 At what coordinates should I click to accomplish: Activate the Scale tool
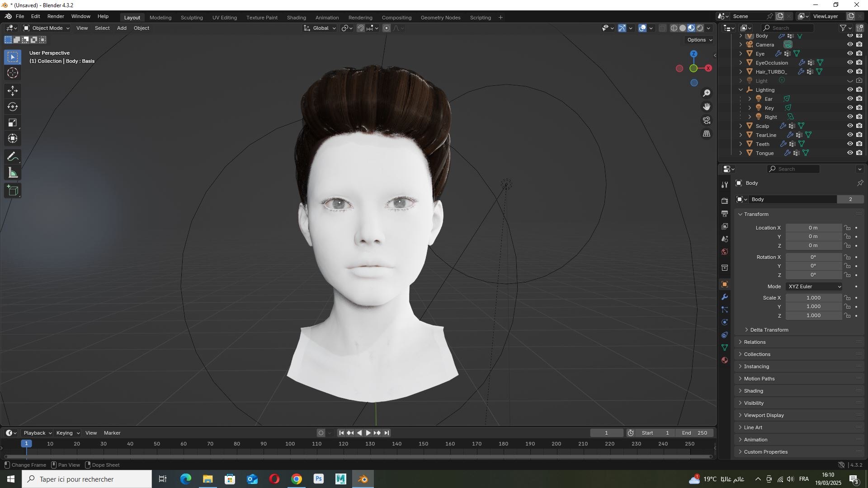tap(13, 122)
